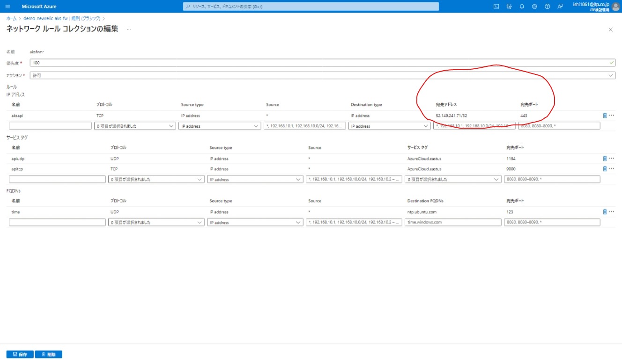Open the feedback icon in top bar
The width and height of the screenshot is (622, 364).
click(x=560, y=7)
